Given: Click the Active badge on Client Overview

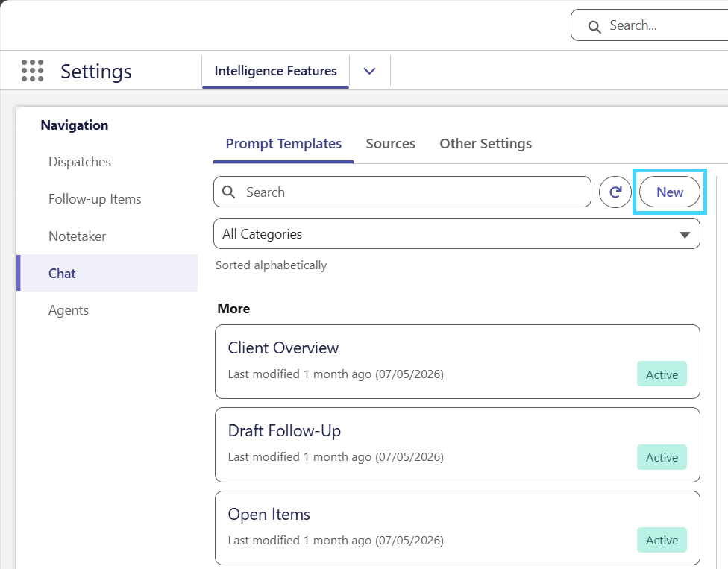Looking at the screenshot, I should [x=662, y=374].
